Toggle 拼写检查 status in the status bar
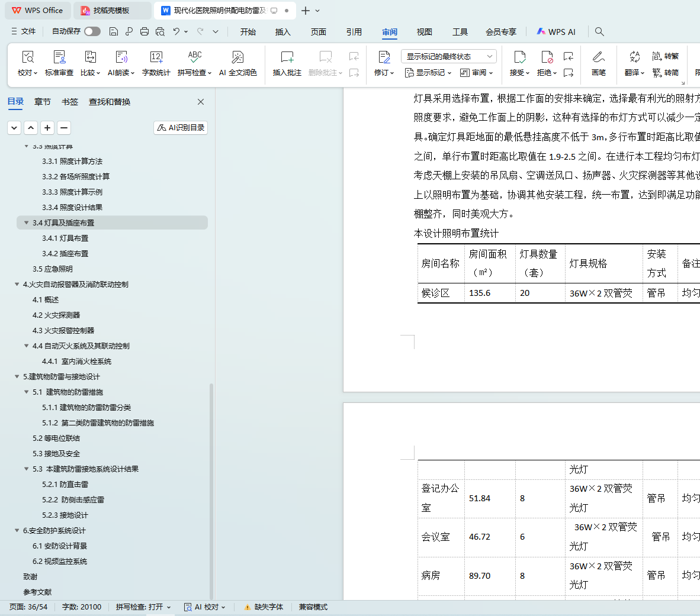Screen dimensions: 700x616 coord(143,607)
